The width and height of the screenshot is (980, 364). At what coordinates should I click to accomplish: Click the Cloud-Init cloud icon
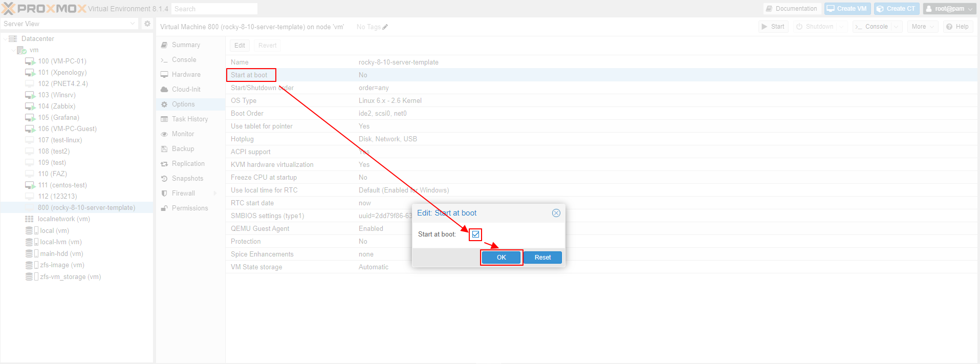[164, 90]
